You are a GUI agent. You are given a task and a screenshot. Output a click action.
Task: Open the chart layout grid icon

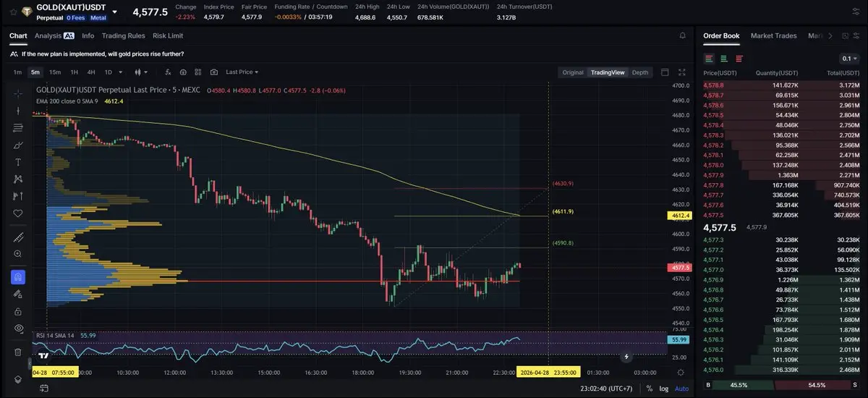[x=197, y=72]
